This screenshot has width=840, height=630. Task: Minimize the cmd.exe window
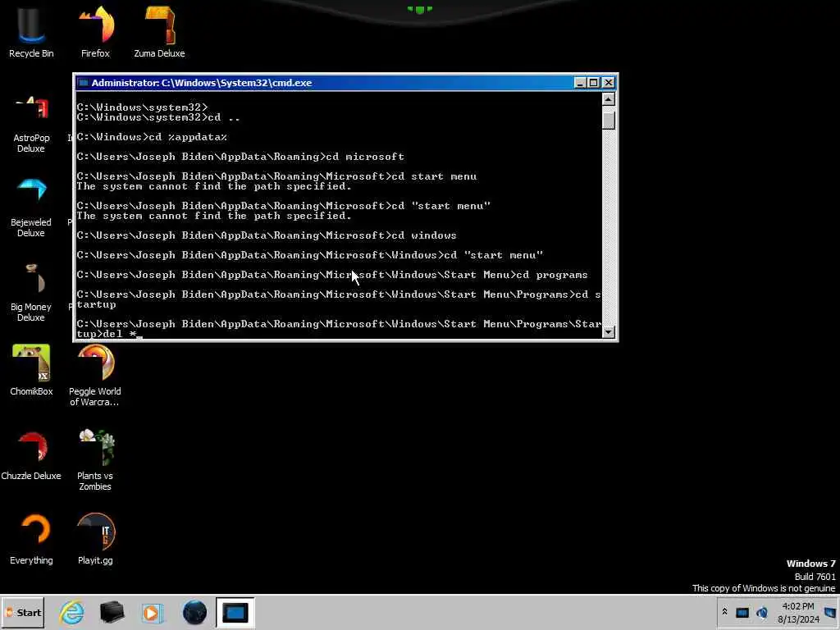580,83
